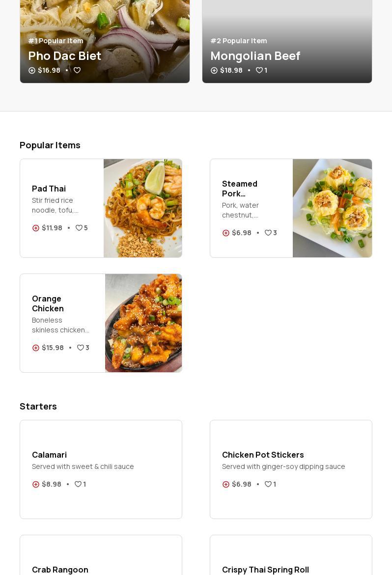Image resolution: width=392 pixels, height=575 pixels.
Task: Click heart icon on Chicken Pot Stickers
Action: click(x=268, y=485)
